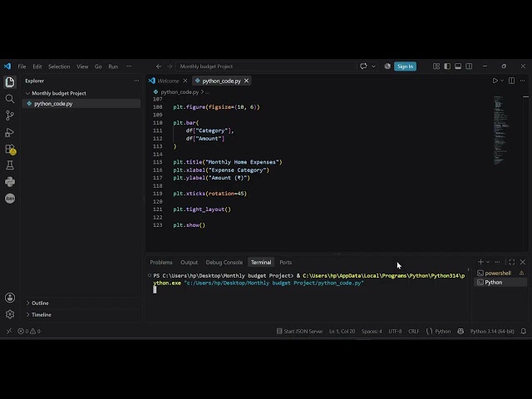Show errors and warnings count in status bar
Image resolution: width=532 pixels, height=399 pixels.
29,331
